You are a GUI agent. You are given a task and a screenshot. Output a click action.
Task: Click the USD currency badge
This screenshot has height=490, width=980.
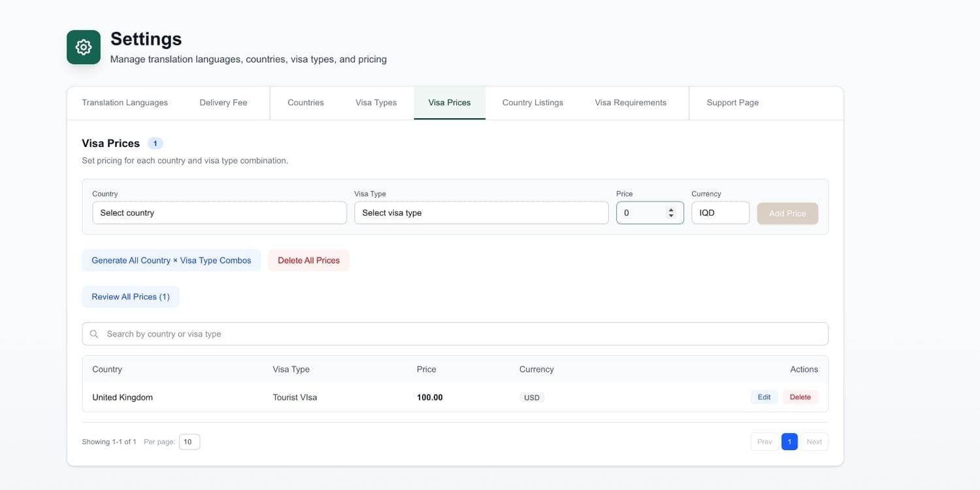[x=532, y=397]
